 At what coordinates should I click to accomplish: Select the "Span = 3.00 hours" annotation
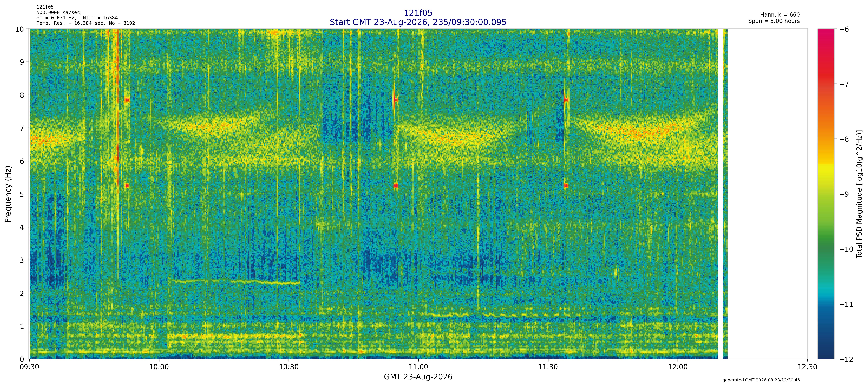(x=774, y=21)
